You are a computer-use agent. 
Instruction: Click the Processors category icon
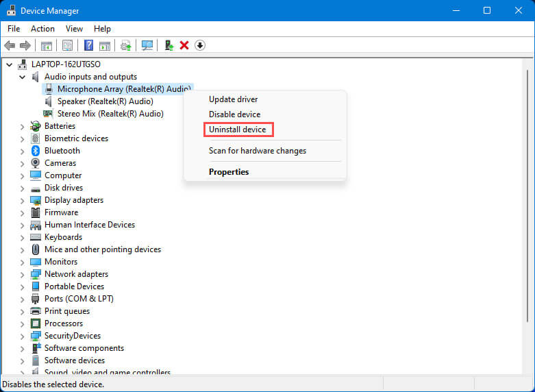point(36,323)
